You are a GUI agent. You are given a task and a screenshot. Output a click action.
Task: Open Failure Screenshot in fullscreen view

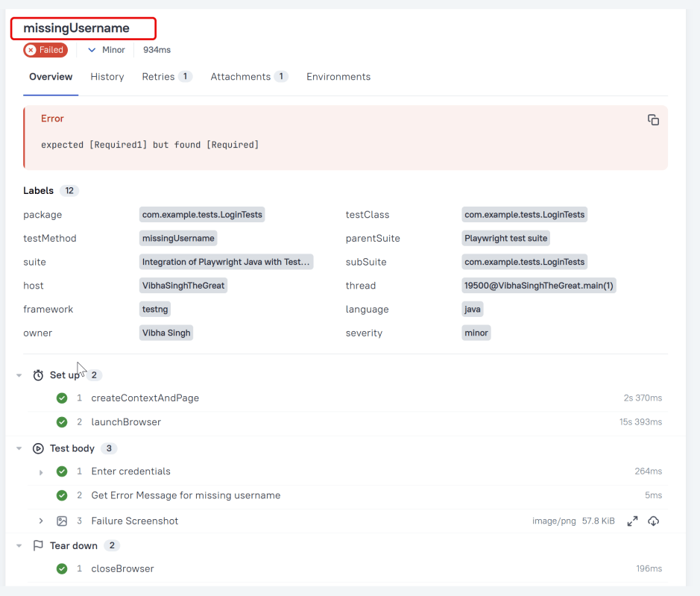point(632,521)
